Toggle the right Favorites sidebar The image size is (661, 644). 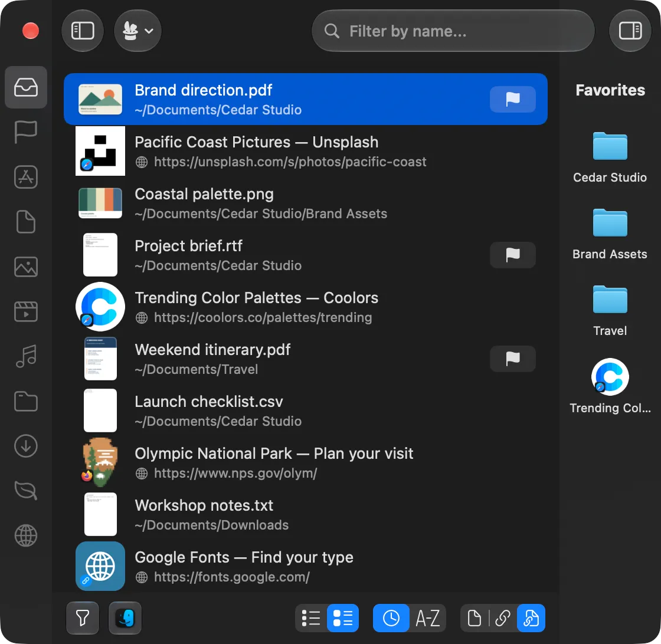point(630,31)
